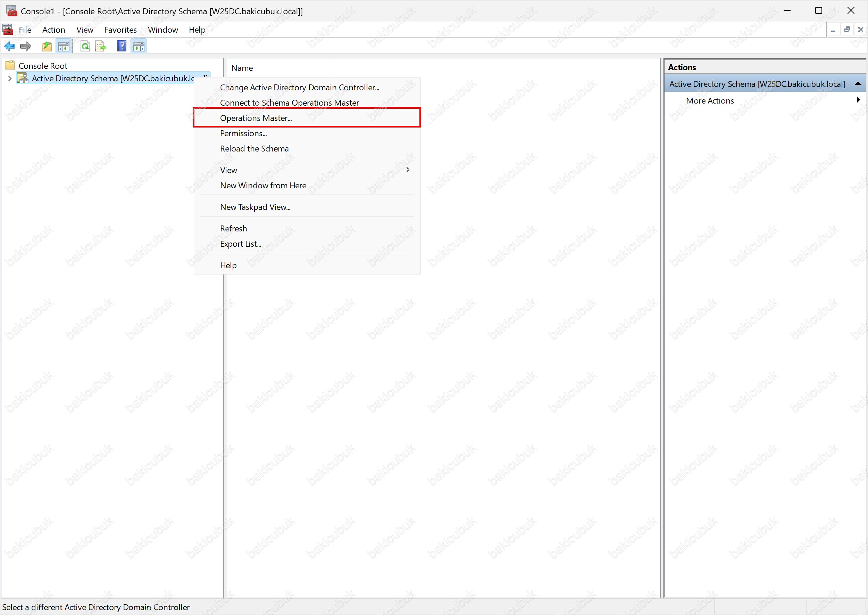Expand the More Actions arrow in Actions pane
Image resolution: width=868 pixels, height=615 pixels.
coord(858,100)
